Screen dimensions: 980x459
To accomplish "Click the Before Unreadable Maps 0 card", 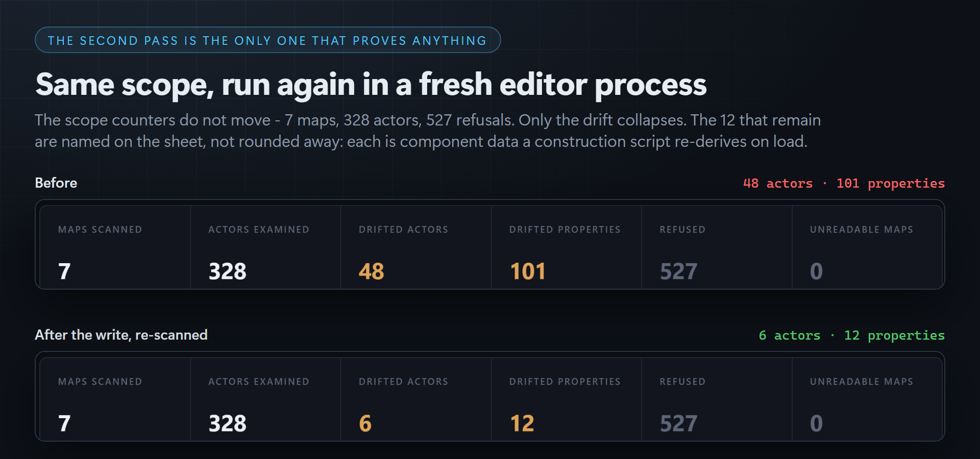I will click(x=867, y=247).
